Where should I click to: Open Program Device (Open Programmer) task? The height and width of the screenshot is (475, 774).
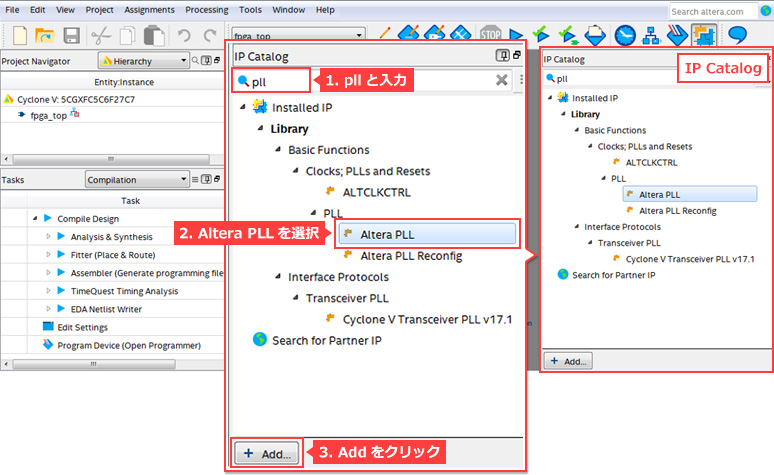(129, 346)
